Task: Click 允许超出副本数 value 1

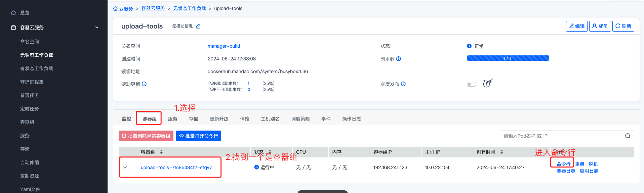Action: [x=249, y=83]
